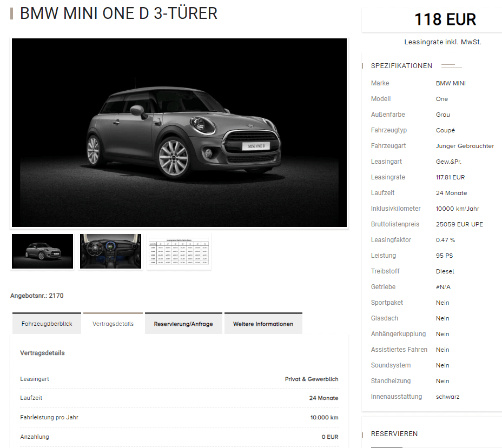Click the SPEZIFIKATIONEN section heading
Image resolution: width=502 pixels, height=448 pixels.
coord(401,66)
